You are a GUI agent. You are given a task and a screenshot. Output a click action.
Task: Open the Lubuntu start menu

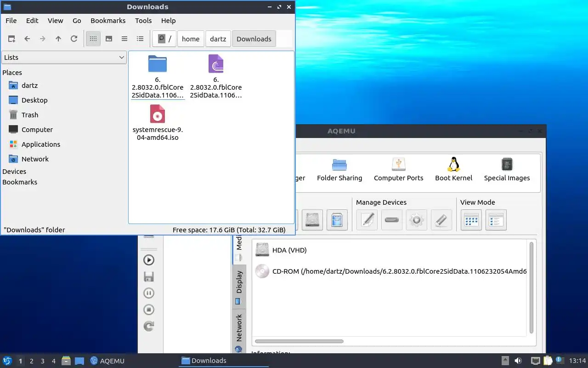point(7,361)
